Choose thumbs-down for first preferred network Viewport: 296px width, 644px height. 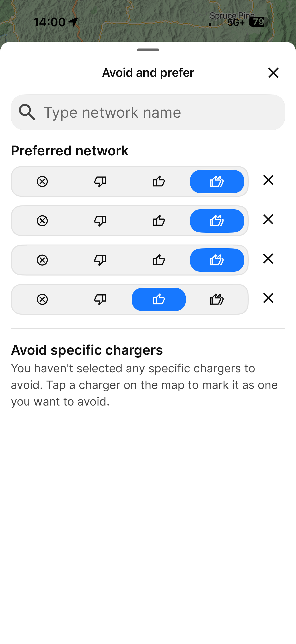[x=100, y=181]
